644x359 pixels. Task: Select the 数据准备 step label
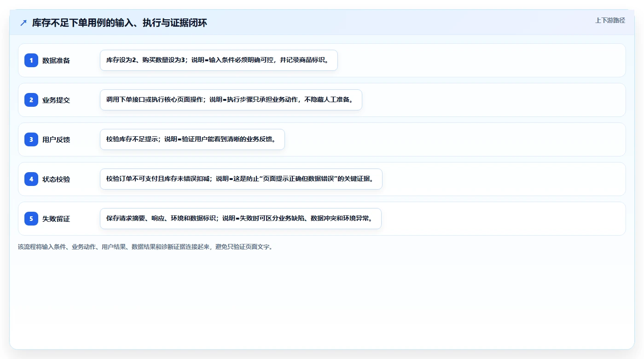pos(56,60)
